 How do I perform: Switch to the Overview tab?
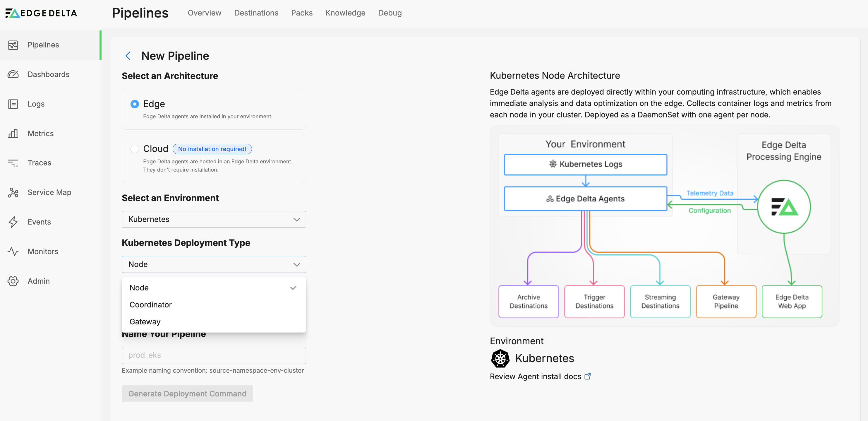(x=205, y=13)
